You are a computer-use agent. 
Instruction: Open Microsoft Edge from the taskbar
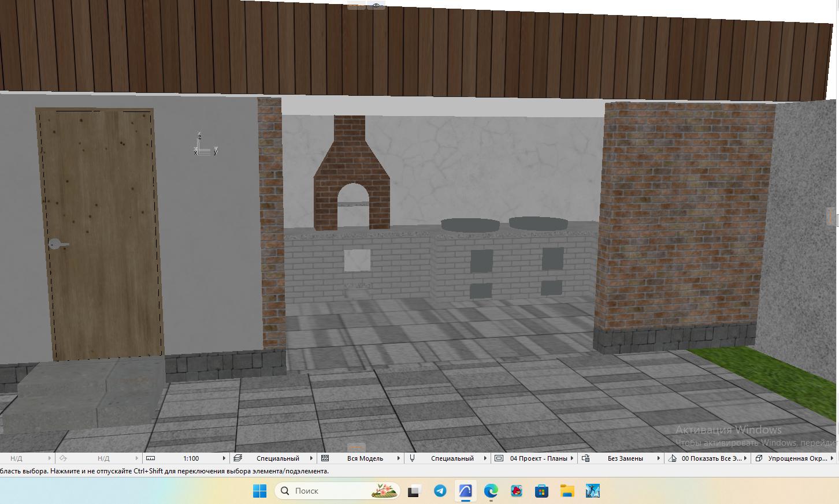point(491,491)
